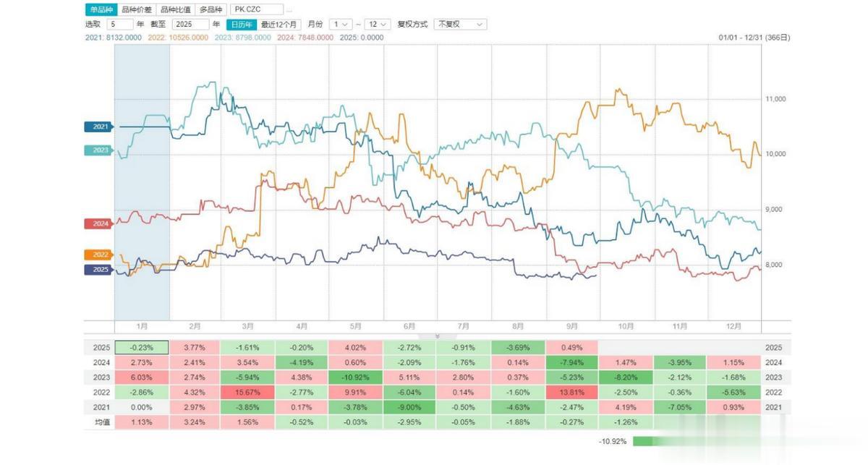Click the 2024 series label tag
Screen dimensions: 868x465
pyautogui.click(x=98, y=223)
